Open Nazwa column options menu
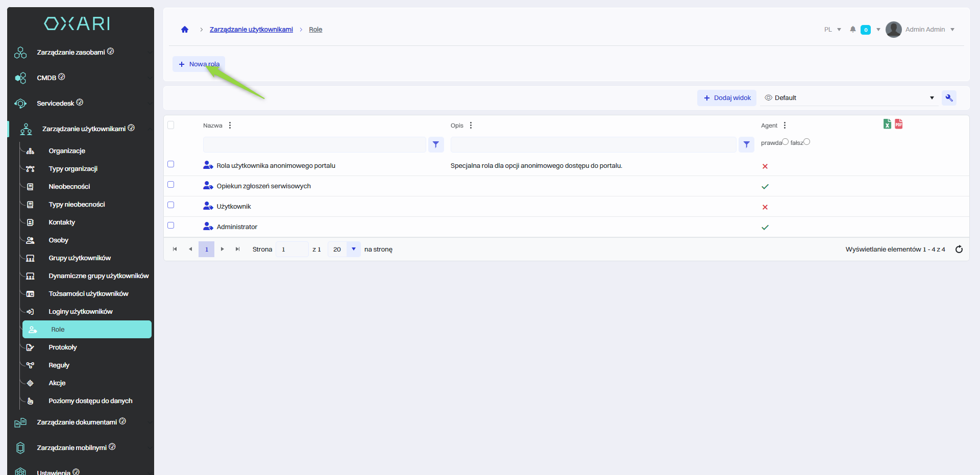The height and width of the screenshot is (475, 980). click(230, 126)
